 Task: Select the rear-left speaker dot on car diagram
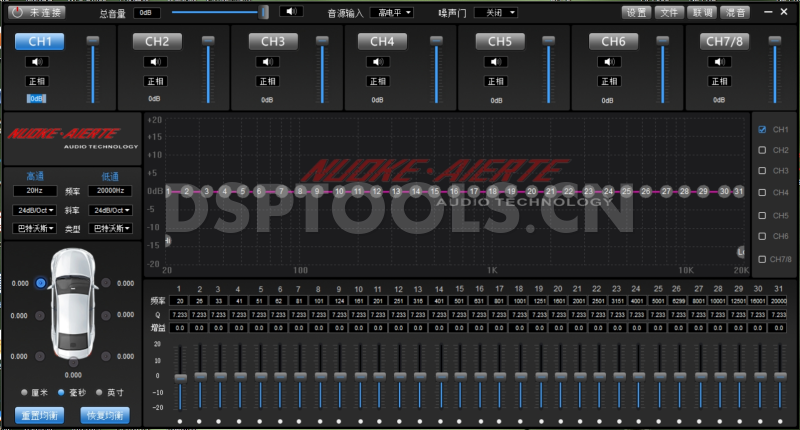coord(40,356)
